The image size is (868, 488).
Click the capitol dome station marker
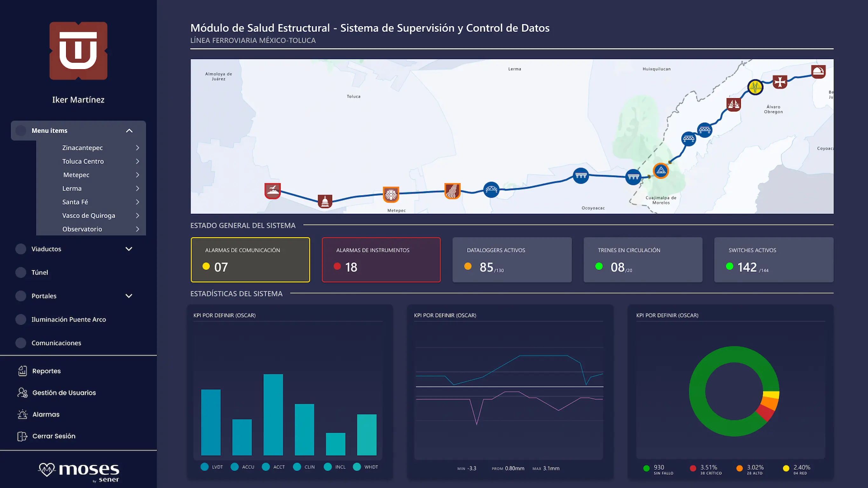point(325,201)
